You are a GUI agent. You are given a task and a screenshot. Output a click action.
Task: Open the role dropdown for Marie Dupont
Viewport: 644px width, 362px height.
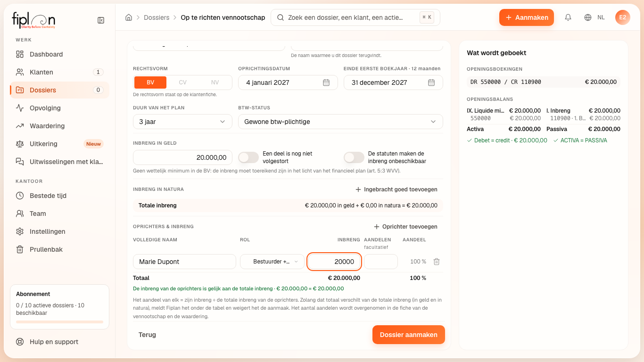(x=272, y=262)
